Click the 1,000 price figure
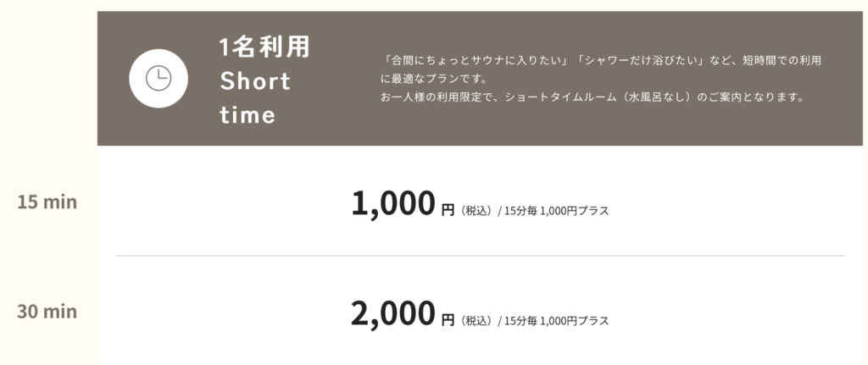Viewport: 868px width, 365px height. (x=392, y=204)
